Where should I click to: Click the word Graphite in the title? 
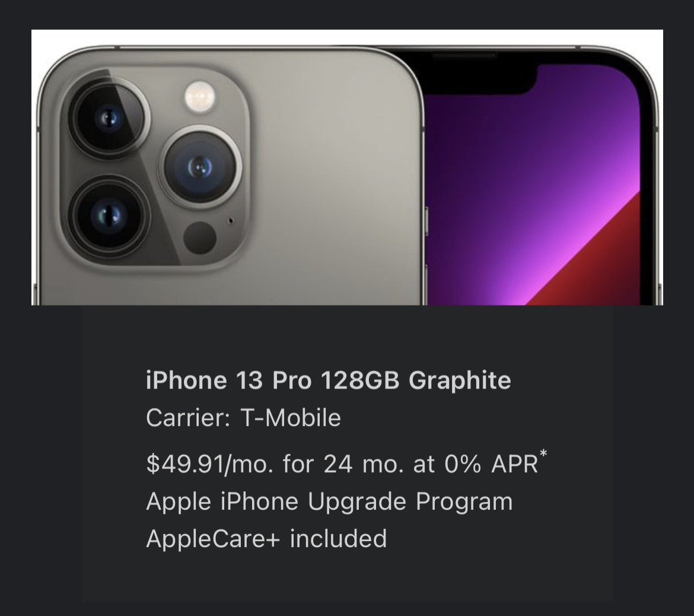pos(460,380)
